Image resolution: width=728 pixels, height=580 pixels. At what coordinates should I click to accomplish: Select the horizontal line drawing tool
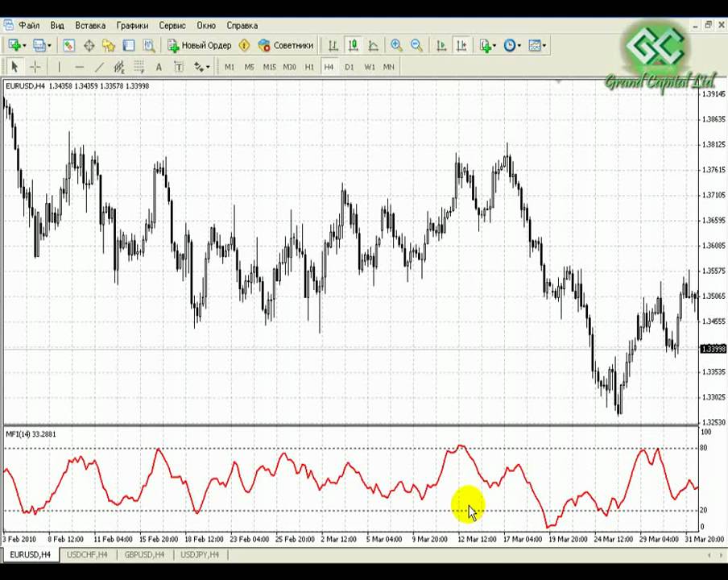point(79,67)
